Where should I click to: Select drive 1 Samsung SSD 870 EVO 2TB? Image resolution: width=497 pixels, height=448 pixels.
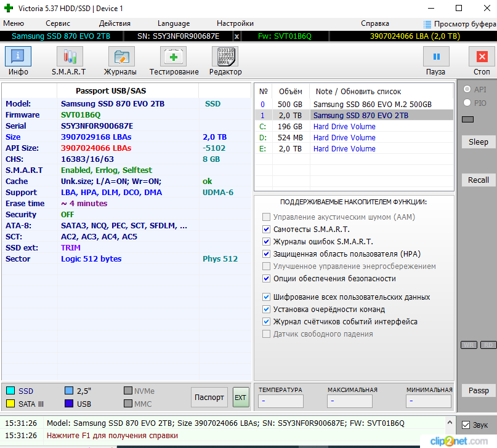click(x=354, y=116)
